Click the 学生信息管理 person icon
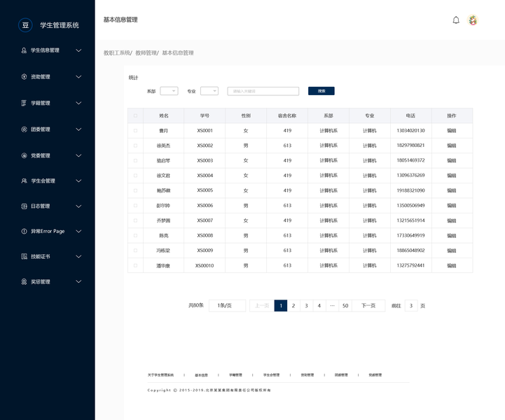Screen dimensions: 505x420 pyautogui.click(x=24, y=50)
